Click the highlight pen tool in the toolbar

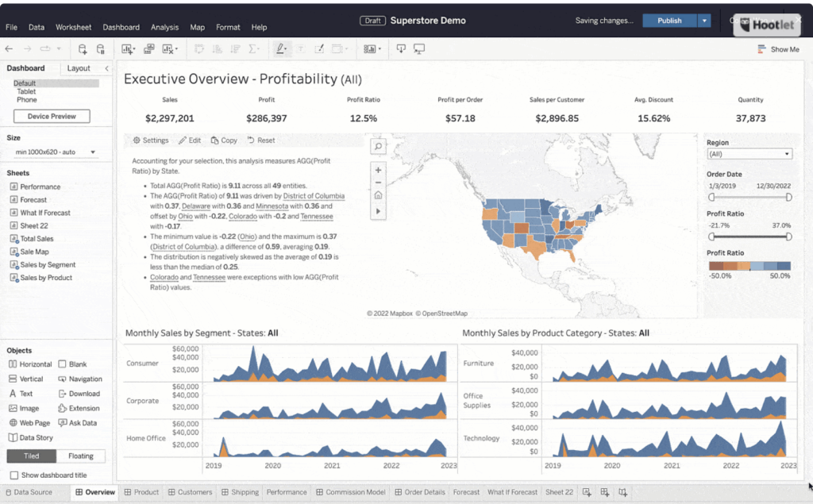click(280, 49)
